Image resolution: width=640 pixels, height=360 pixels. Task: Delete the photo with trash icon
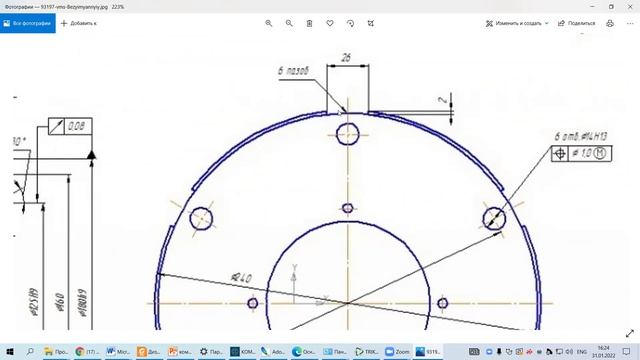pyautogui.click(x=309, y=23)
